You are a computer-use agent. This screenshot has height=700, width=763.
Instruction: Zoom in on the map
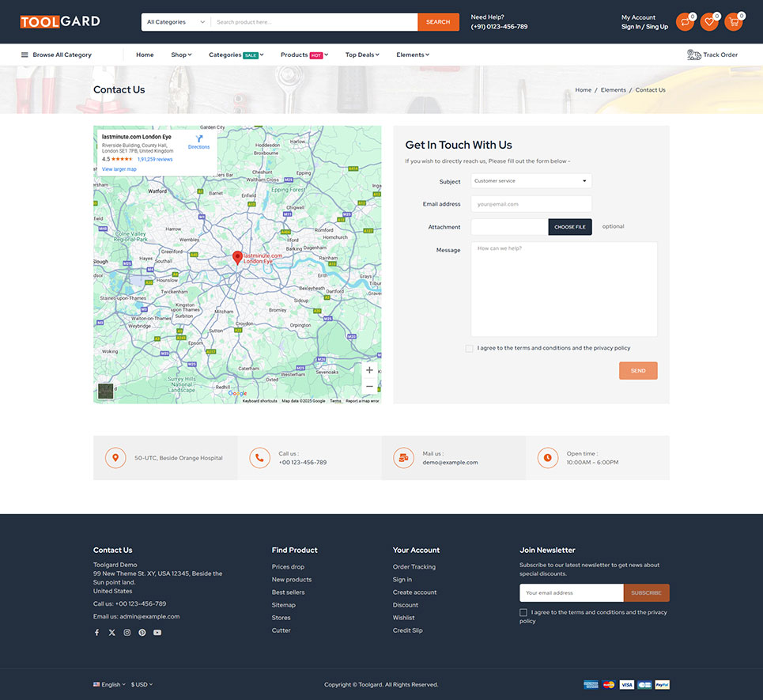369,370
